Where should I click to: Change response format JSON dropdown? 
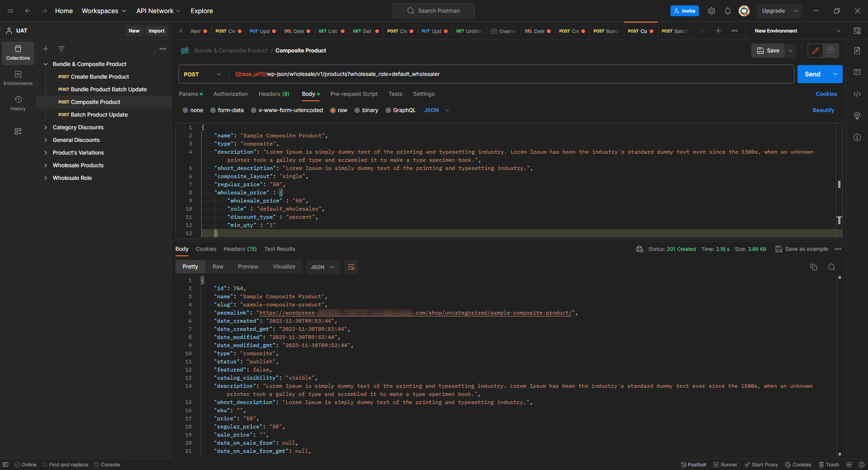pos(323,267)
